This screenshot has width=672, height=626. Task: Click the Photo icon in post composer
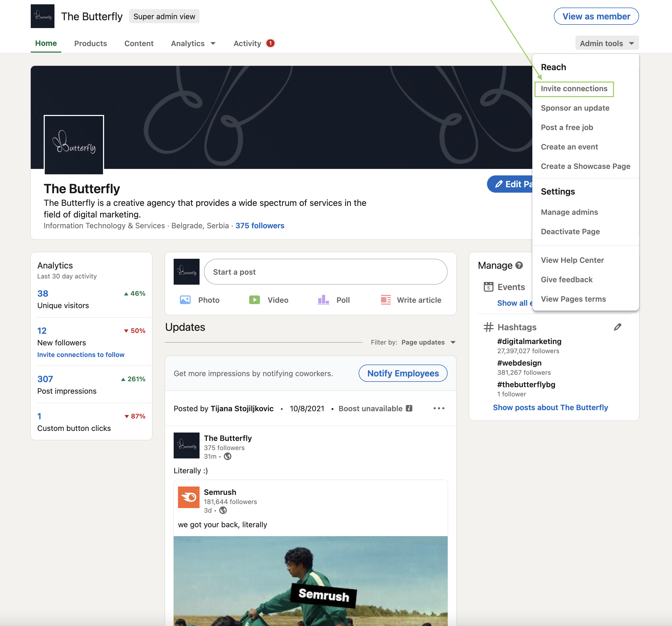(185, 300)
